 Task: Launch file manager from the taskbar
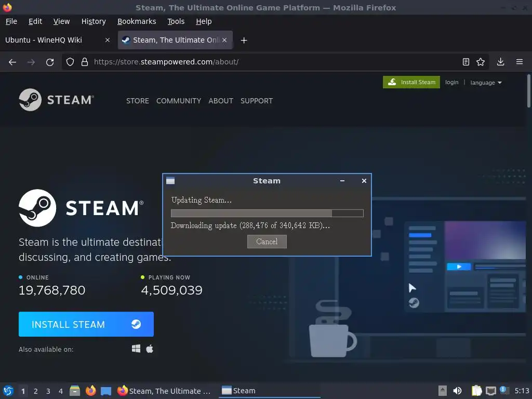pyautogui.click(x=75, y=391)
